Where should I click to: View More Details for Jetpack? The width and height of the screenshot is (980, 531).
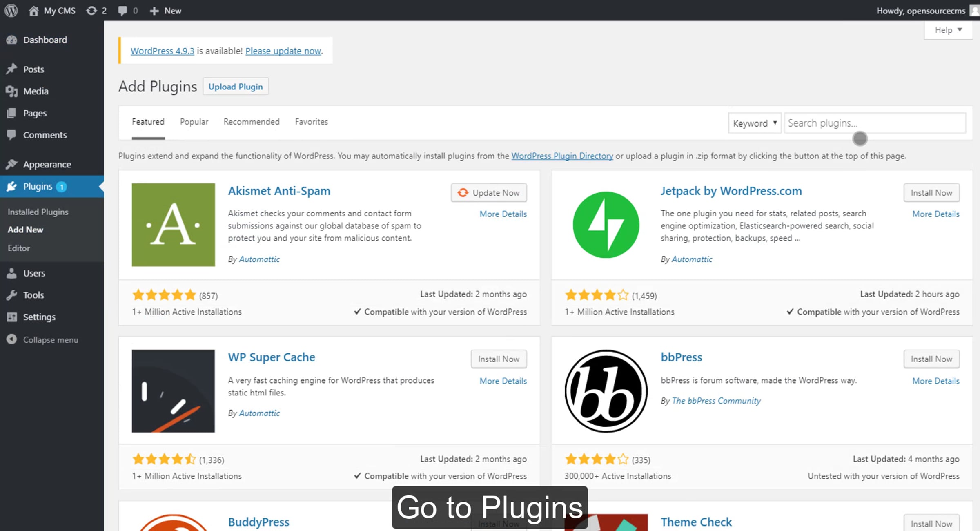[x=936, y=214]
